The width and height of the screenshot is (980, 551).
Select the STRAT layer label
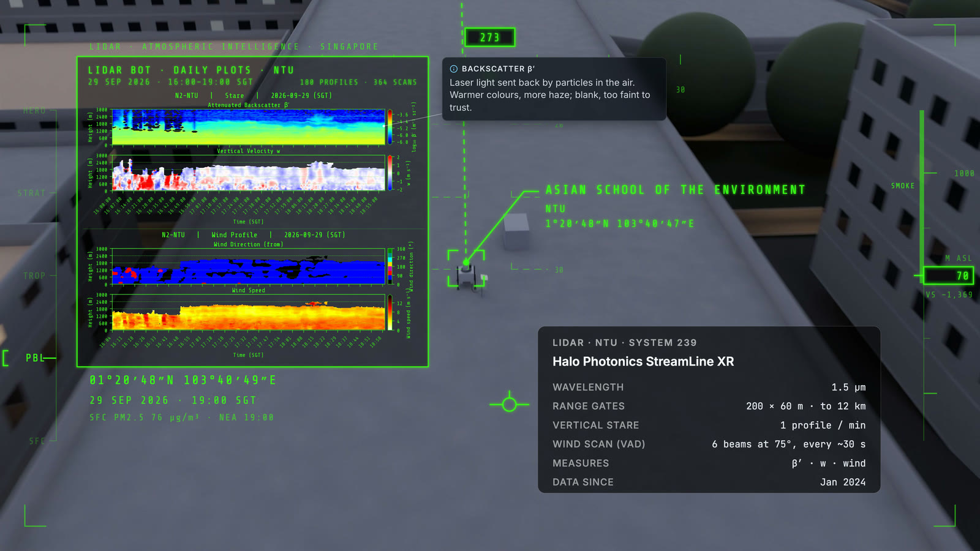32,193
